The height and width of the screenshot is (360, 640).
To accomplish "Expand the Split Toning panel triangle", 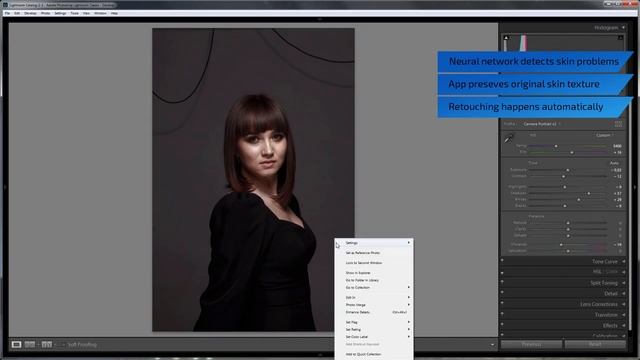I will point(623,283).
